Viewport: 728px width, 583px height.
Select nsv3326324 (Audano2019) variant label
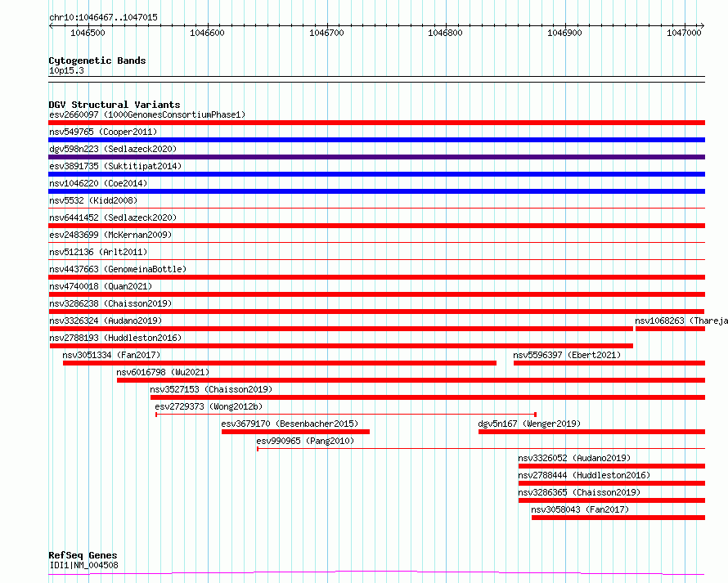[106, 321]
